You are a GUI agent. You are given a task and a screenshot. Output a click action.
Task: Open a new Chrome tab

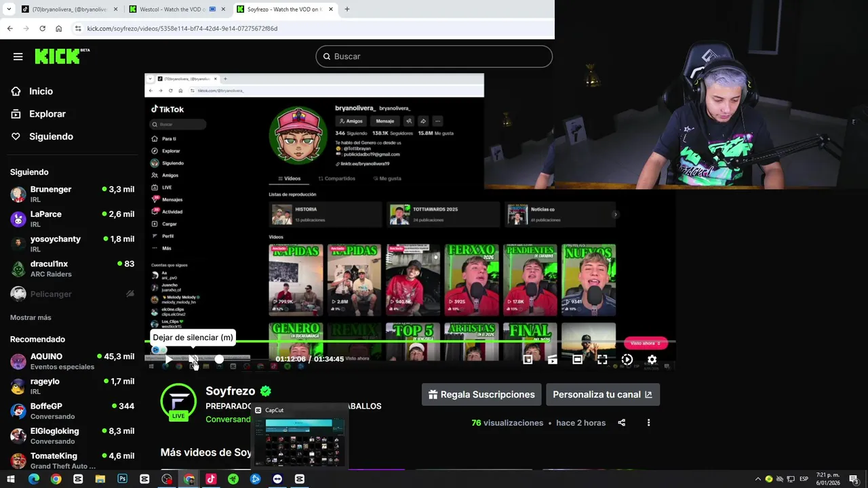point(347,9)
